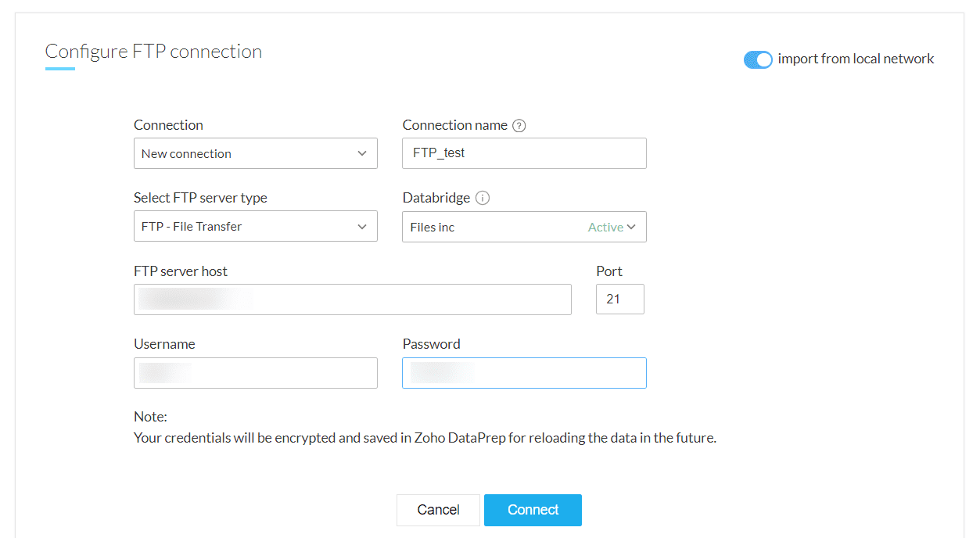Image resolution: width=980 pixels, height=538 pixels.
Task: Focus the Connection name field containing FTP_test
Action: [524, 153]
